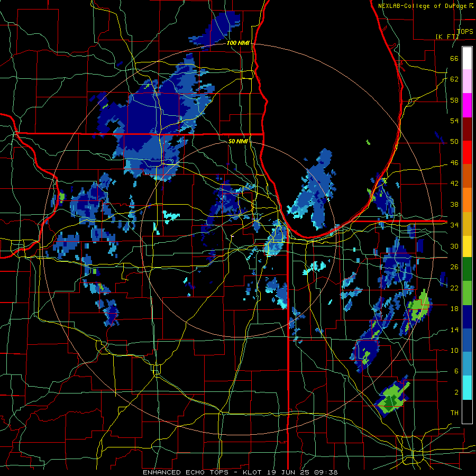Click the brown-orange legend color band
476x476 pixels.
pos(467,176)
